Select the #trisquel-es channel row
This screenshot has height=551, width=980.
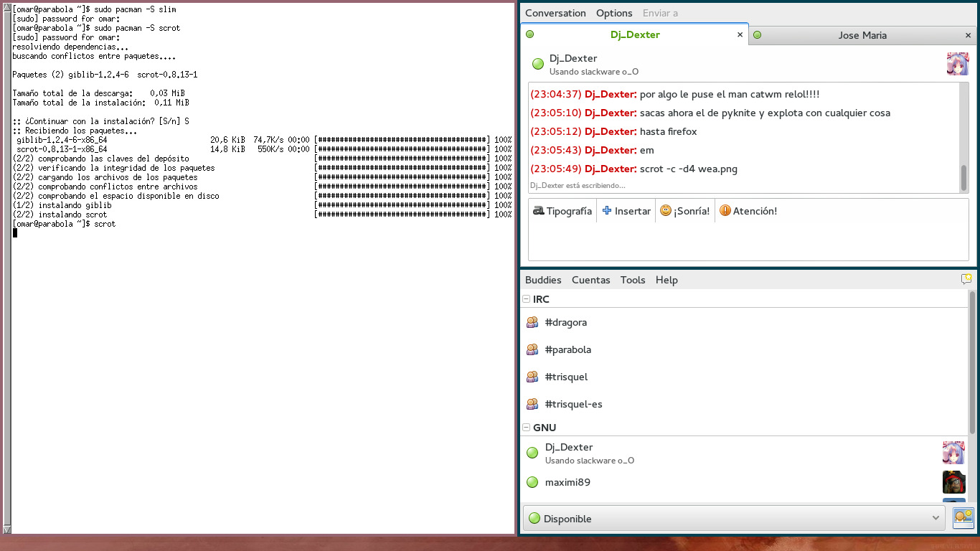pos(744,404)
